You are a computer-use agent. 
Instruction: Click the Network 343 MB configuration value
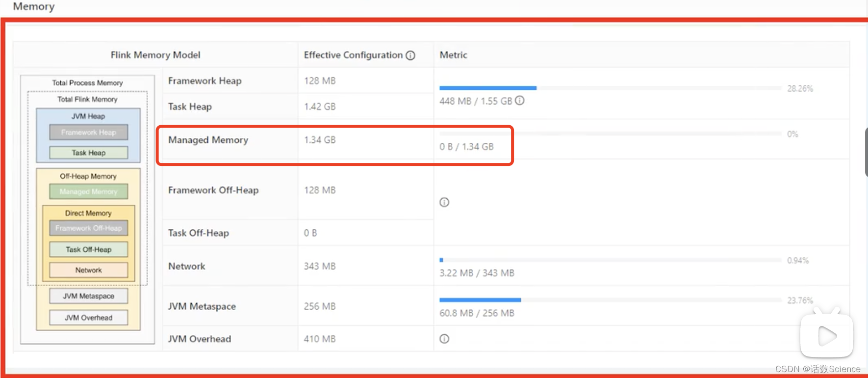tap(320, 266)
